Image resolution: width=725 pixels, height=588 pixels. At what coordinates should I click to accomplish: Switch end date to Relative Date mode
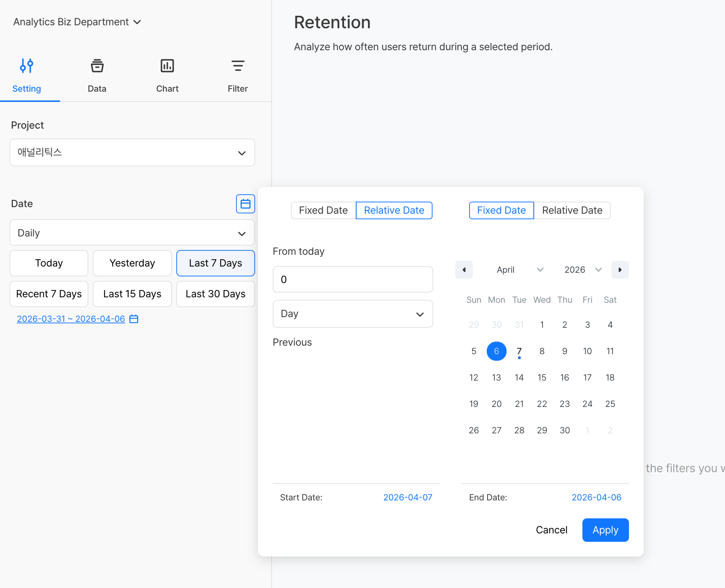tap(572, 210)
